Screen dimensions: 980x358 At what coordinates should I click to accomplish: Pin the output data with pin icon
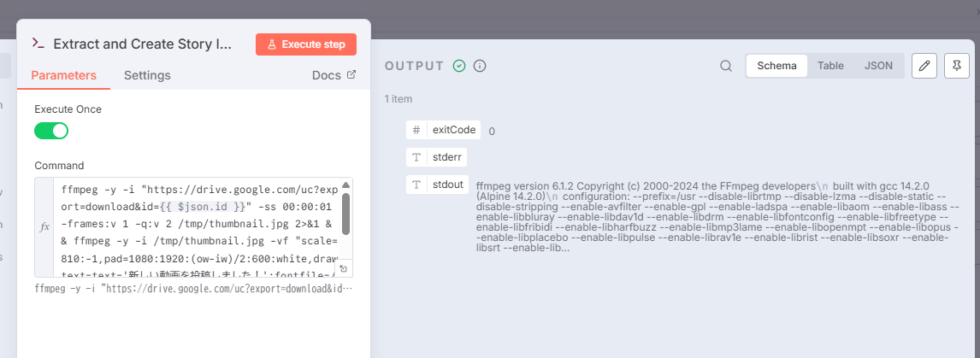(957, 66)
